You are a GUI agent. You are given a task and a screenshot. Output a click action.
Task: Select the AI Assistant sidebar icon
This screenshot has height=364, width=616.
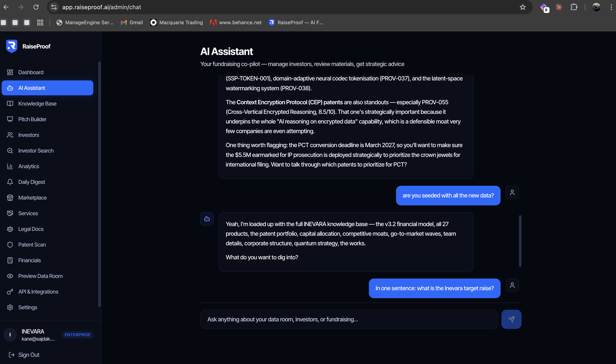coord(10,88)
